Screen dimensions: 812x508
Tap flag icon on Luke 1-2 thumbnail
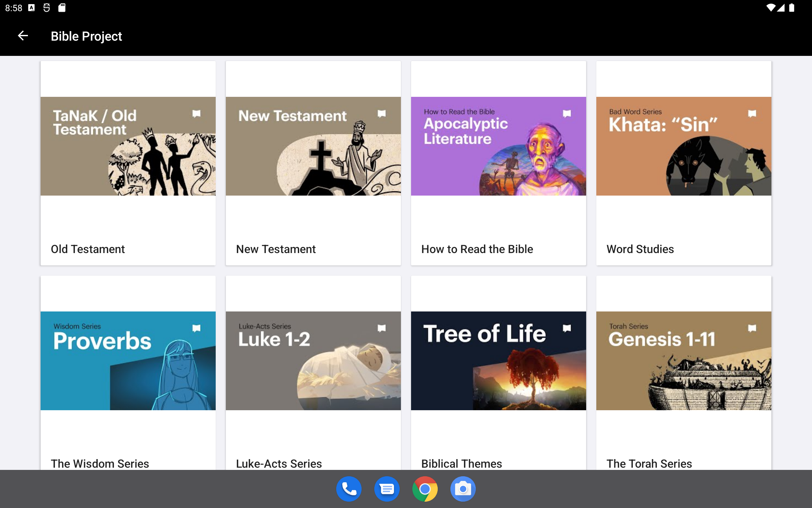tap(382, 328)
